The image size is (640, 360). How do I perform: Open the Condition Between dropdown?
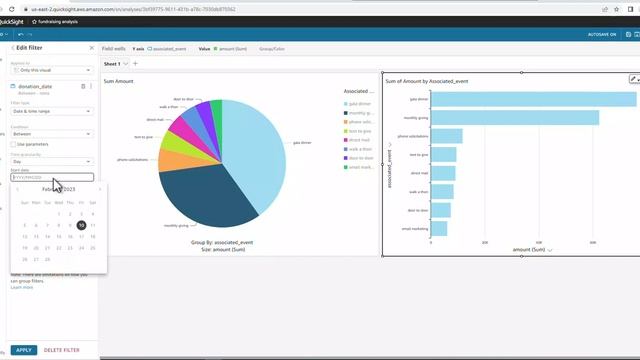[x=52, y=134]
